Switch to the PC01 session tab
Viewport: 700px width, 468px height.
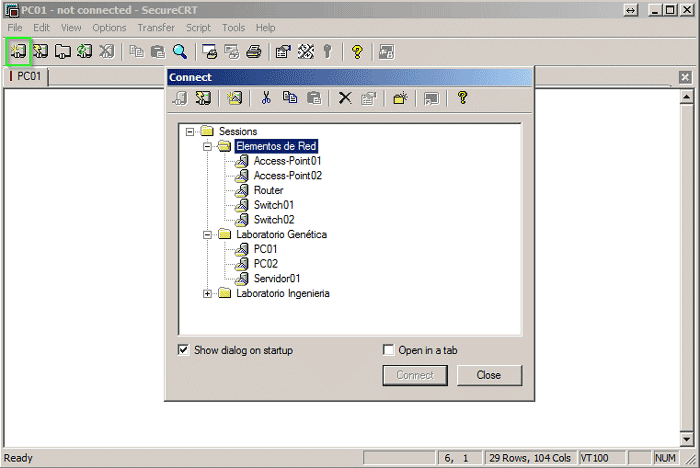pyautogui.click(x=28, y=76)
